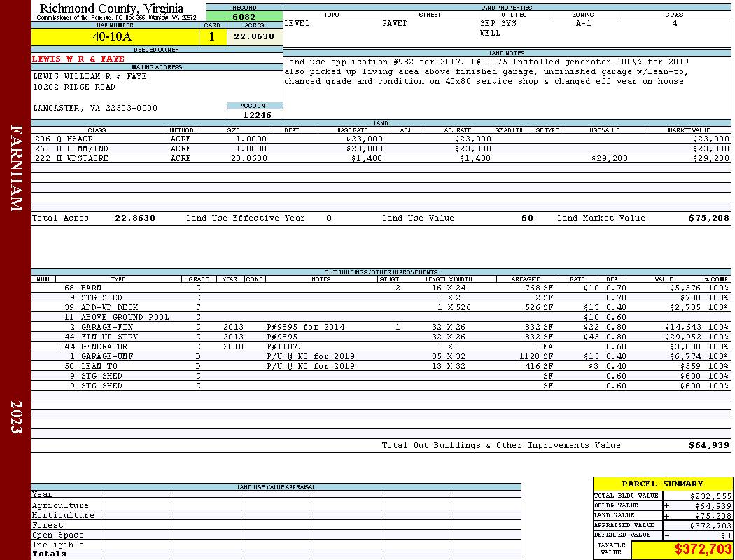
Task: Select use value $29,208 in land table
Action: pos(609,158)
